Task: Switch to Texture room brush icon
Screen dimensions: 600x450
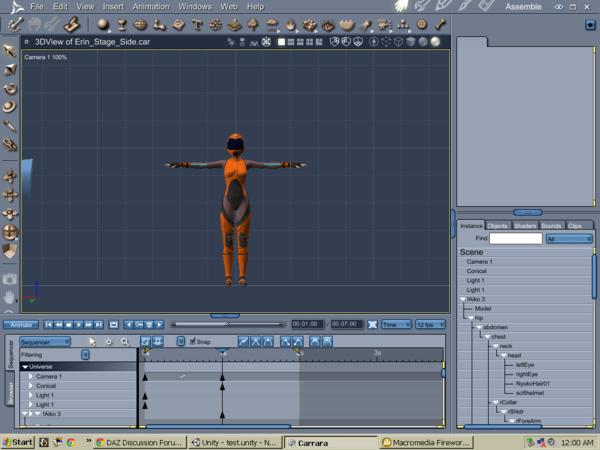Action: [465, 6]
